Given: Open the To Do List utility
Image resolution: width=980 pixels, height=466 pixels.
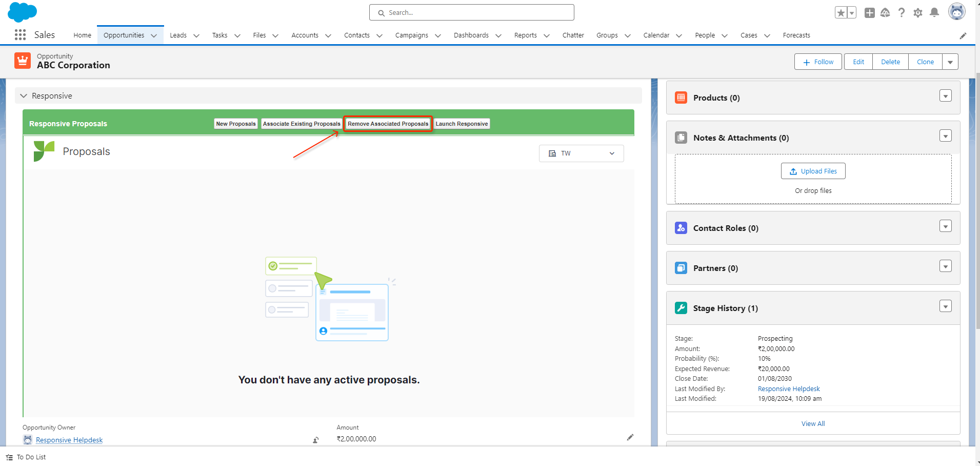Looking at the screenshot, I should pyautogui.click(x=26, y=457).
